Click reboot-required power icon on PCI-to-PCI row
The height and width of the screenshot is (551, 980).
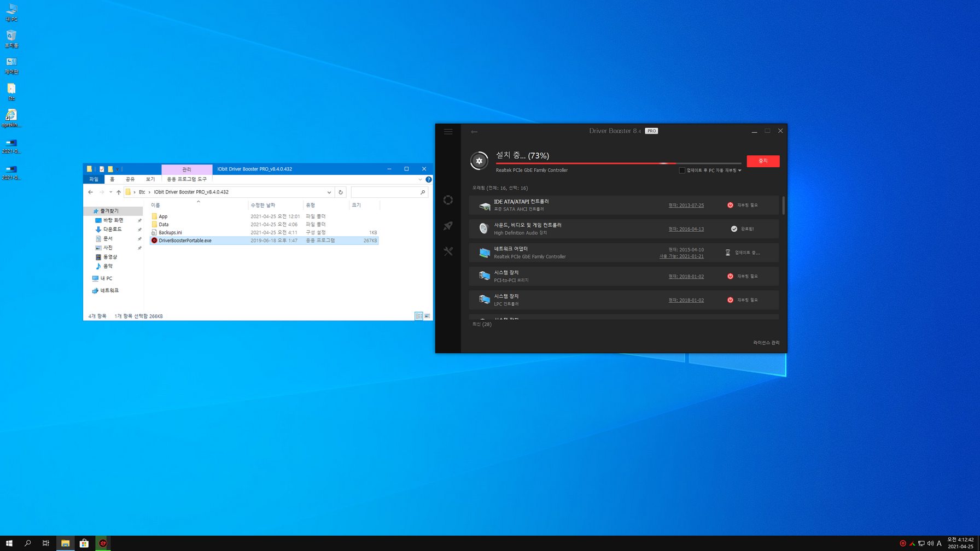730,276
